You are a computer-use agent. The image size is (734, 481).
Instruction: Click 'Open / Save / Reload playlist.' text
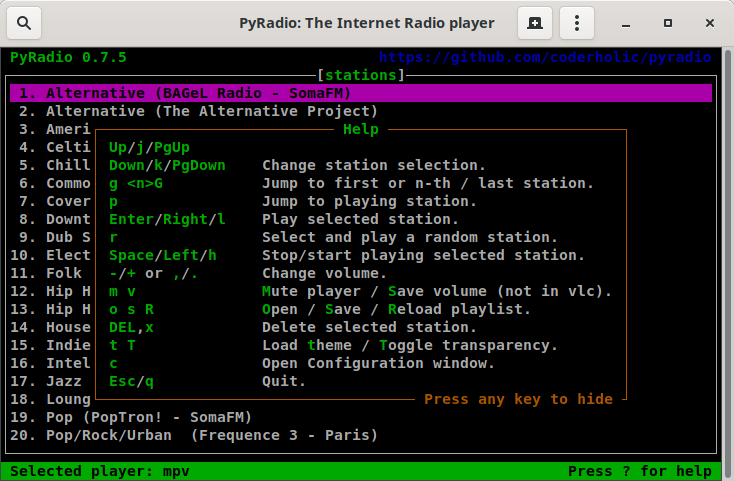coord(396,309)
